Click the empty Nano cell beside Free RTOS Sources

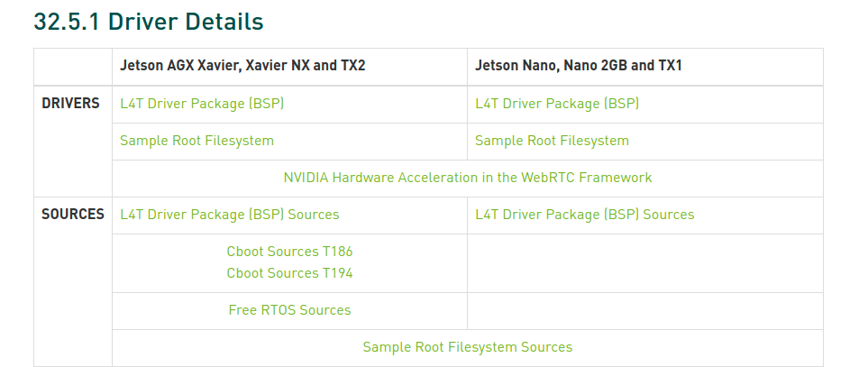pos(644,310)
